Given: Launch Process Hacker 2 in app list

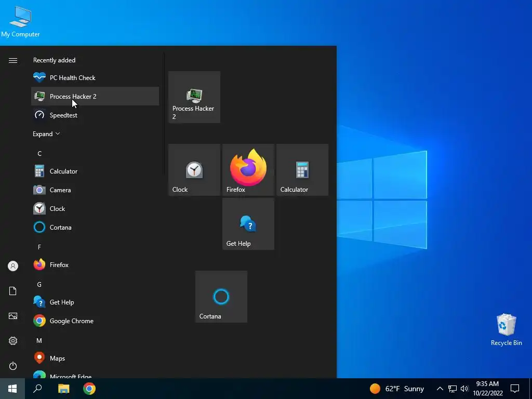Looking at the screenshot, I should click(95, 96).
